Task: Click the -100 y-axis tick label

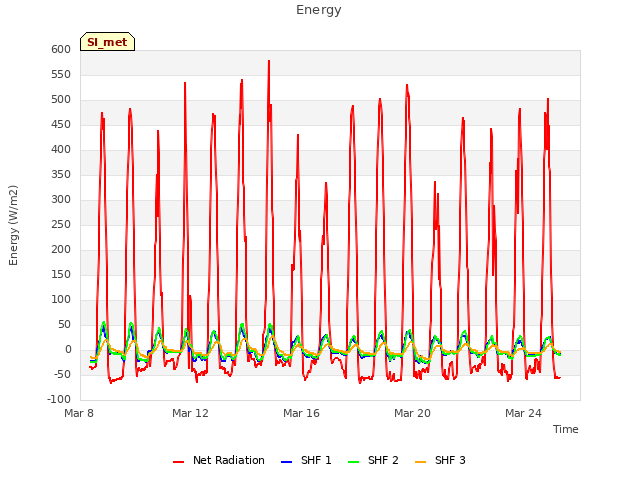Action: (59, 400)
